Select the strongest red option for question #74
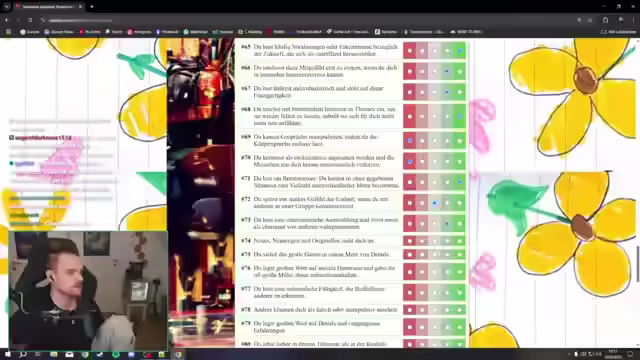This screenshot has width=640, height=360. pyautogui.click(x=410, y=241)
